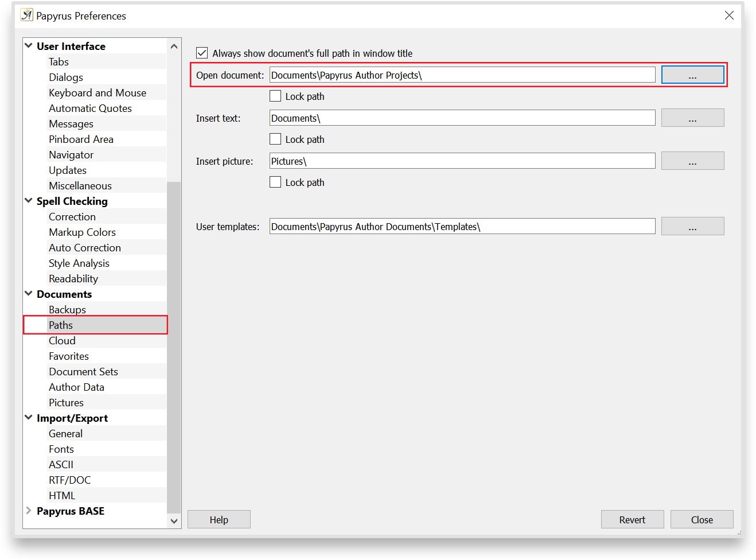Click the tree's vertical scrollbar thumb
The image size is (756, 560).
(174, 347)
